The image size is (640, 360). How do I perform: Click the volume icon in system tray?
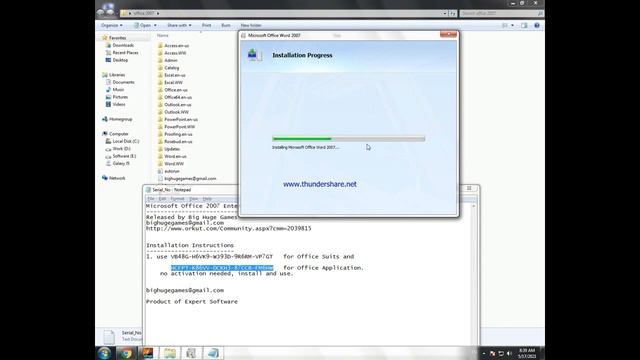pyautogui.click(x=509, y=353)
